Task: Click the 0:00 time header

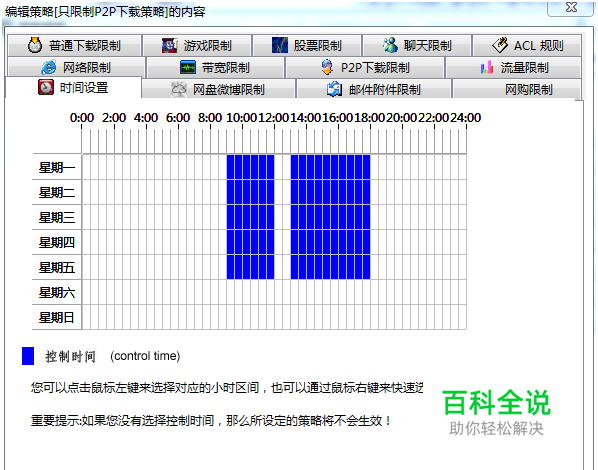Action: point(82,118)
